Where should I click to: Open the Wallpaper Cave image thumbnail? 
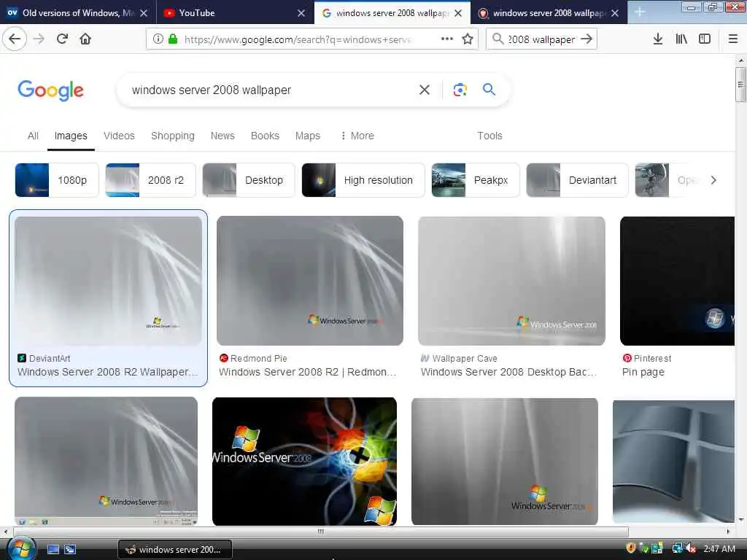[511, 281]
